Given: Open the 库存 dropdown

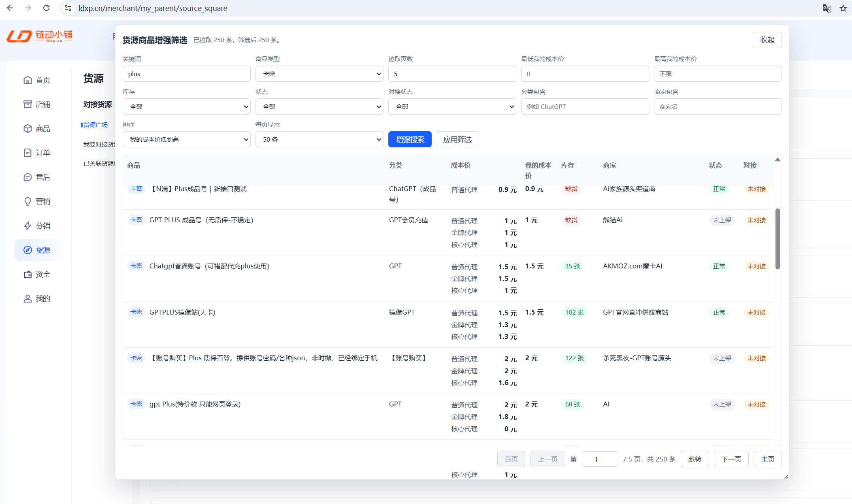Looking at the screenshot, I should (186, 106).
